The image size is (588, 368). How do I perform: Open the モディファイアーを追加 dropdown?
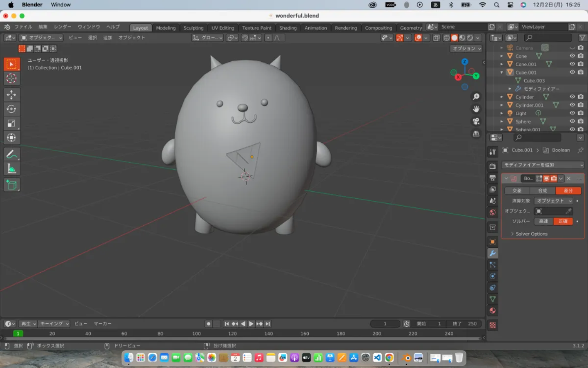tap(542, 165)
